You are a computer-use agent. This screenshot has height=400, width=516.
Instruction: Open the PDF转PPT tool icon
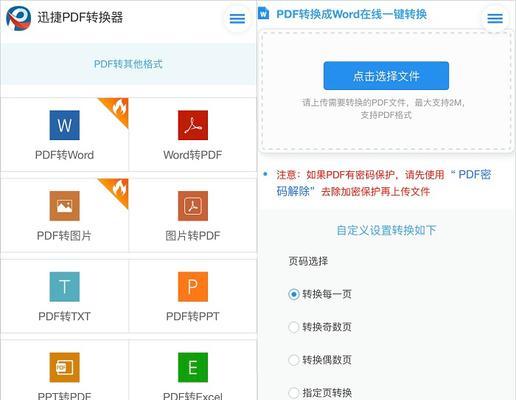pos(193,287)
